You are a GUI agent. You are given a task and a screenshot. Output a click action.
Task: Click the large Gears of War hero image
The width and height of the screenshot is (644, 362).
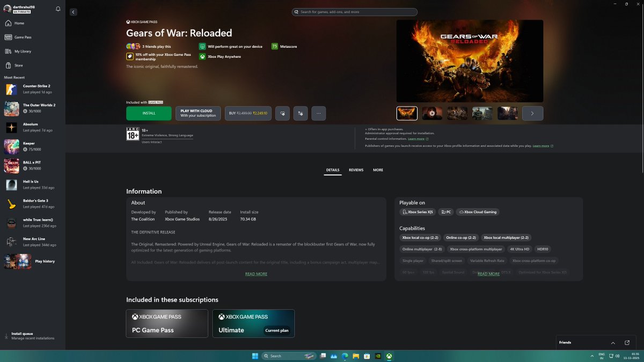[x=470, y=61]
